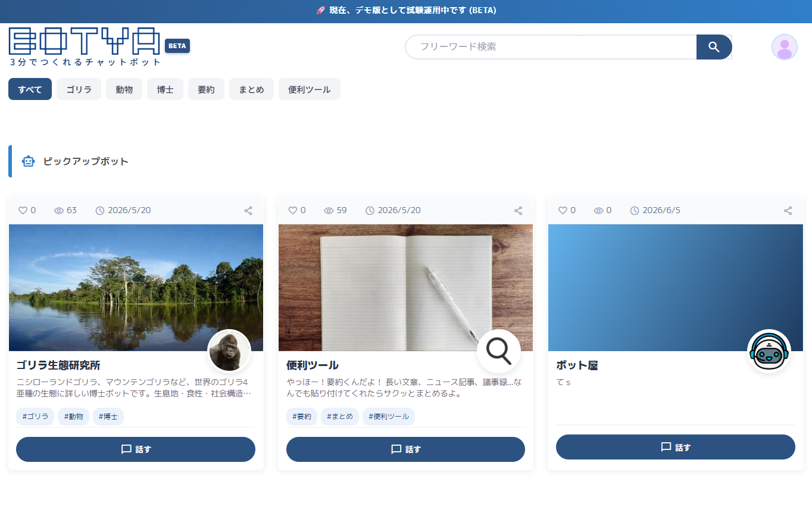Click the 3分でつくれるチャットボット tagline
Image resolution: width=812 pixels, height=519 pixels.
click(86, 62)
